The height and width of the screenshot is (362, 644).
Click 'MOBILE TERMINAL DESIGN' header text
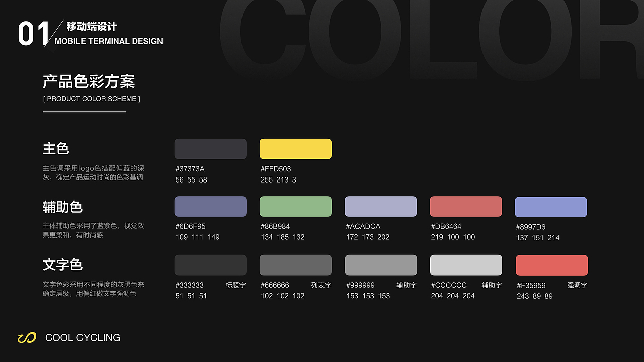[x=109, y=41]
